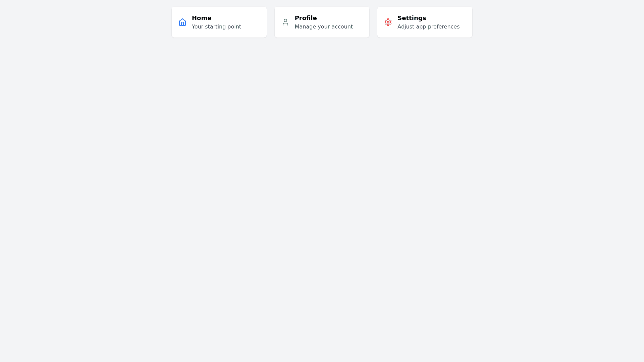Image resolution: width=644 pixels, height=362 pixels.
Task: Click the icon beside the Settings heading
Action: [x=388, y=22]
